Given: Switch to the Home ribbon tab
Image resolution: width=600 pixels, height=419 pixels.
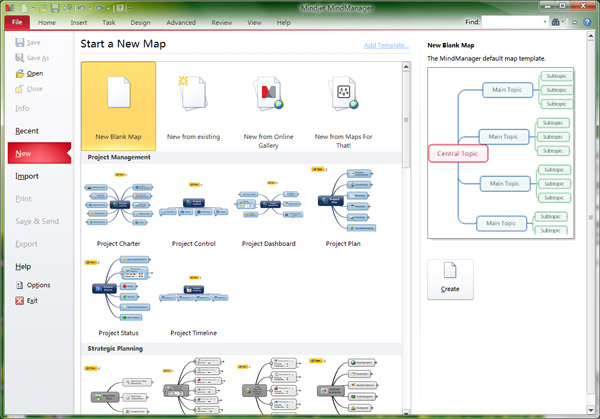Looking at the screenshot, I should pos(47,23).
